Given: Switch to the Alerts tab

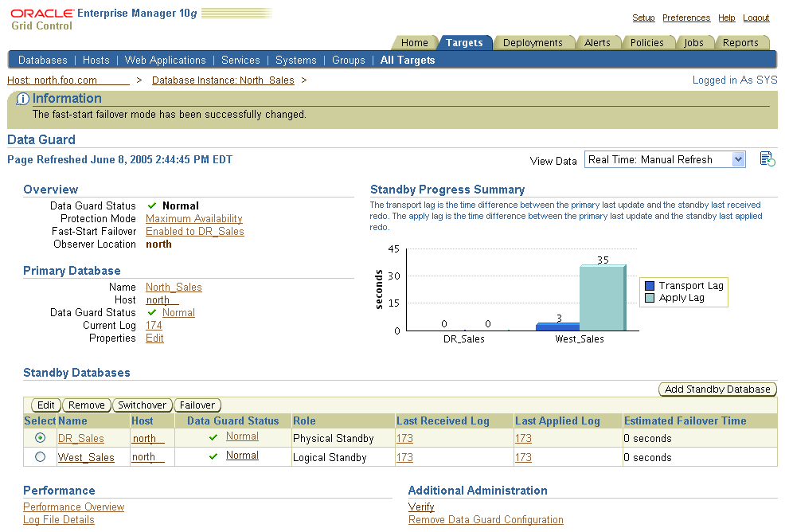Looking at the screenshot, I should click(x=599, y=42).
